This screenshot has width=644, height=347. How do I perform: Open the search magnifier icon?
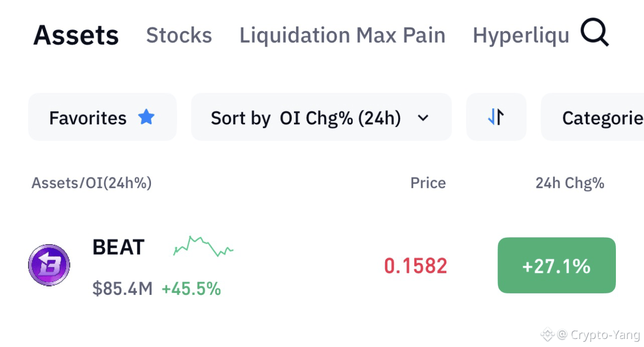point(595,33)
